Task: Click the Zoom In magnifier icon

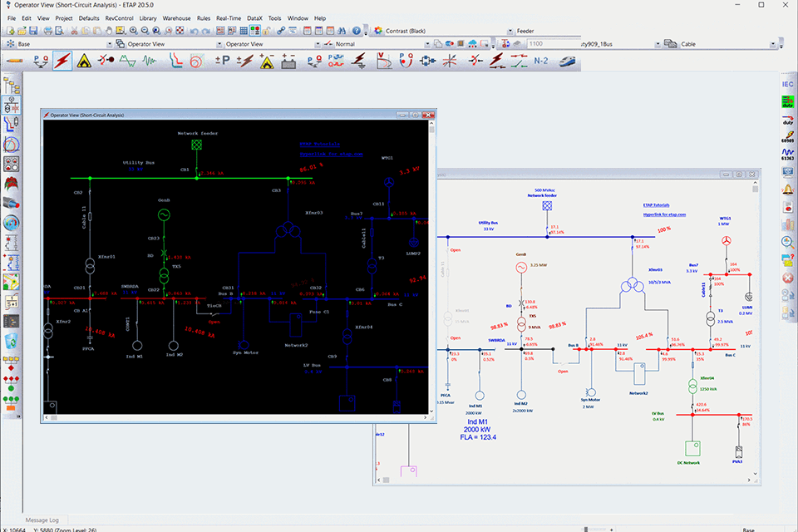Action: [x=133, y=31]
